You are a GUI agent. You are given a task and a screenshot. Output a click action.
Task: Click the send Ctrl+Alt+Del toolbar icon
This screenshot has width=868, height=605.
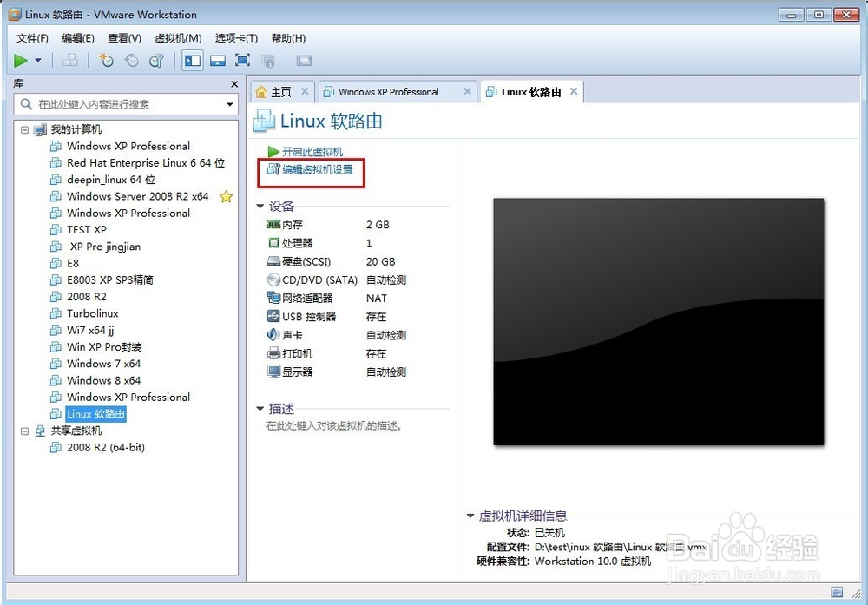69,61
